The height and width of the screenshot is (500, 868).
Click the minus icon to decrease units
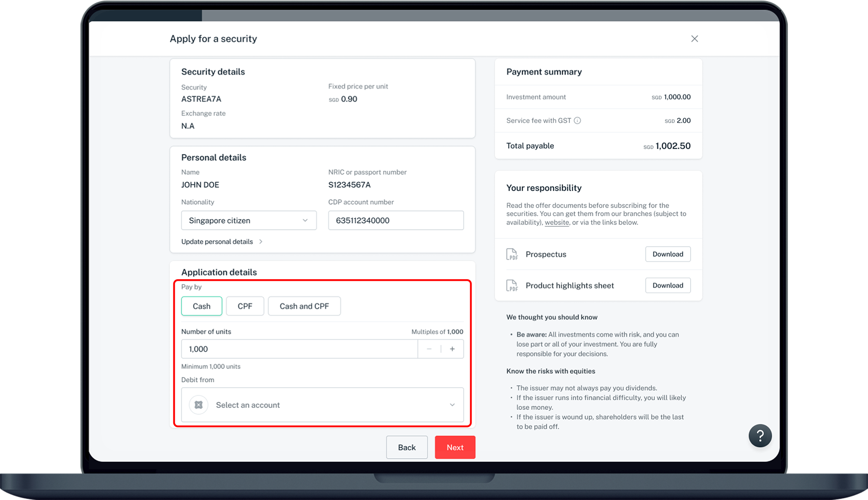click(x=429, y=349)
